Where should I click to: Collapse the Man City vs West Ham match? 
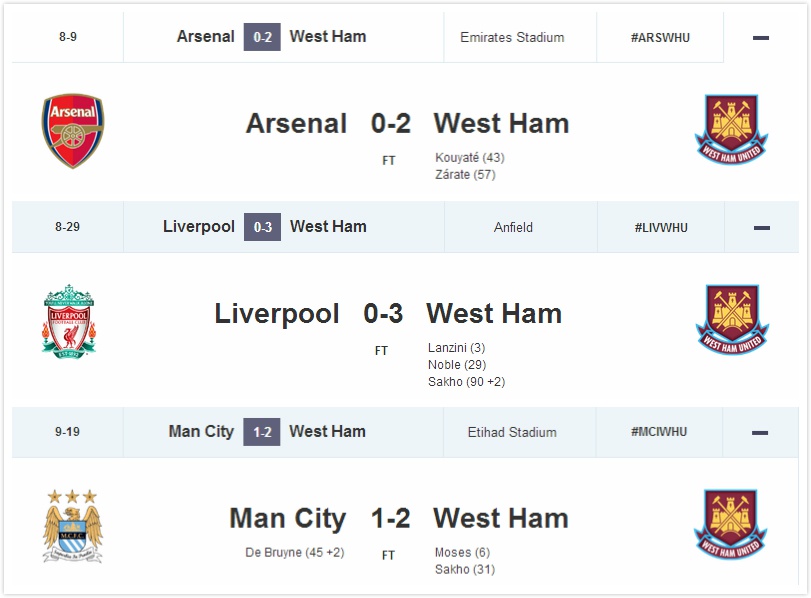click(x=760, y=433)
